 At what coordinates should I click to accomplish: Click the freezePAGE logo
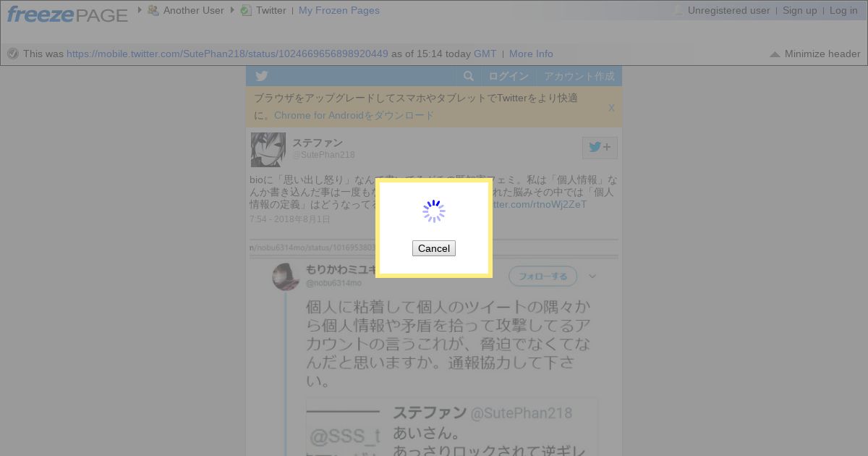(67, 14)
